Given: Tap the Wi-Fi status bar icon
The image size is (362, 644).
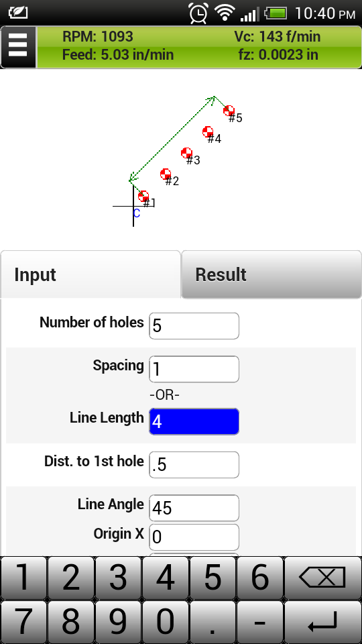Looking at the screenshot, I should tap(224, 13).
